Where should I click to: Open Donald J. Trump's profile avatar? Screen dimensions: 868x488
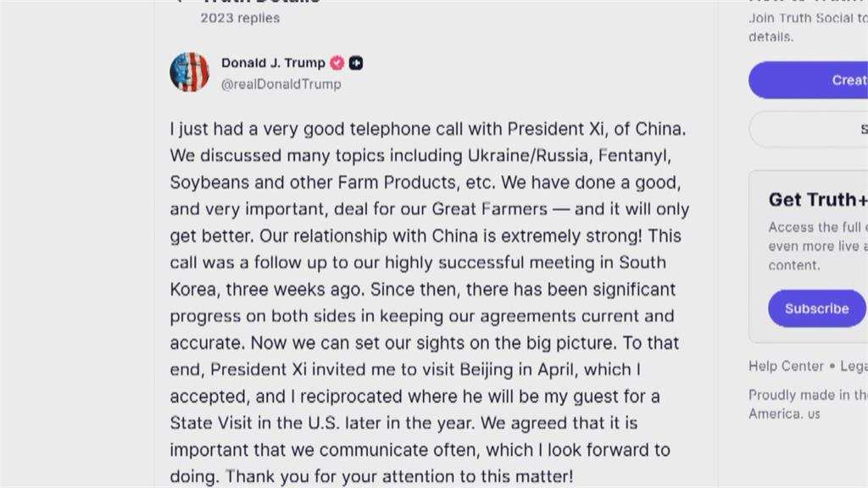tap(189, 72)
